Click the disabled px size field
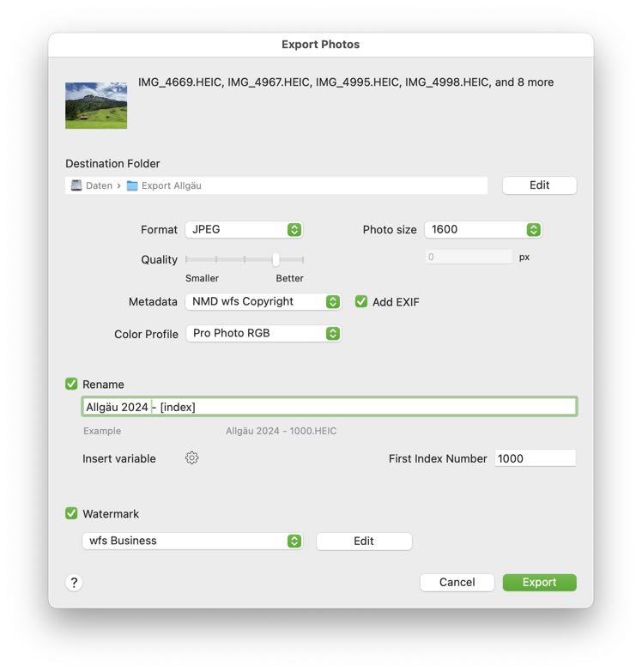Image resolution: width=642 pixels, height=672 pixels. pos(469,257)
